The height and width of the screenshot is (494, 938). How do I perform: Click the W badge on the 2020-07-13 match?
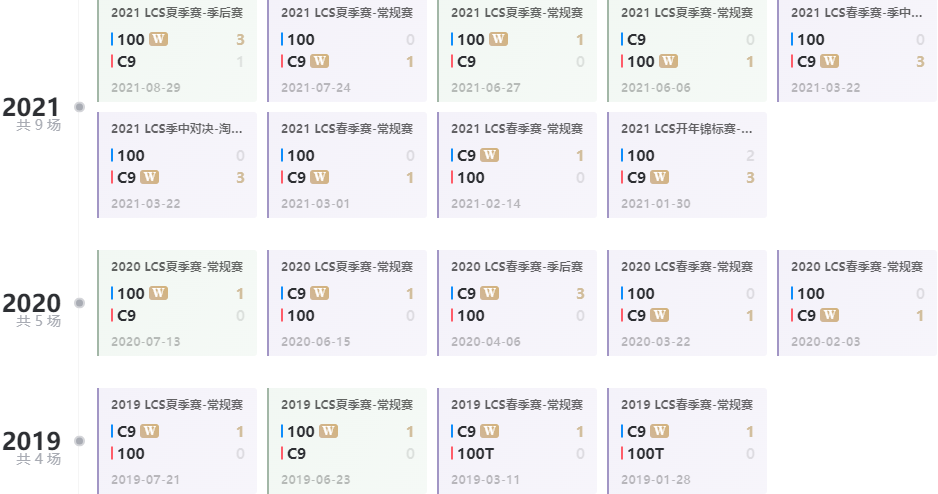pos(159,294)
